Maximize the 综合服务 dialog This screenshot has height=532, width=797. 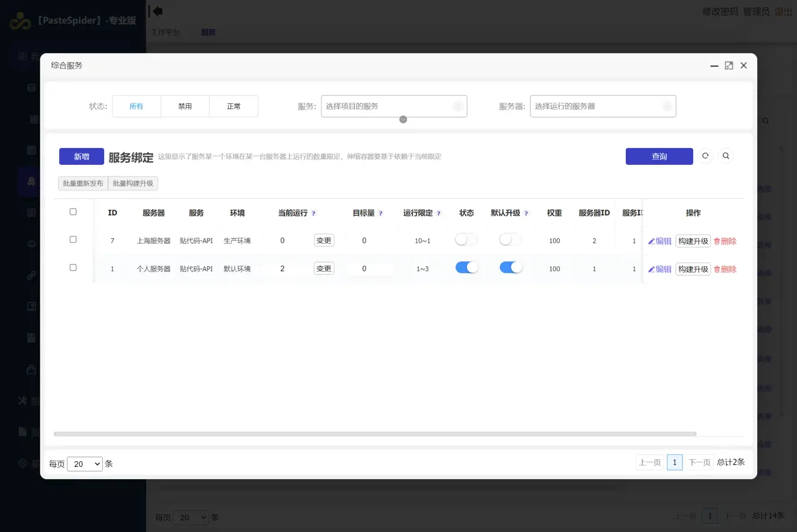pyautogui.click(x=729, y=65)
